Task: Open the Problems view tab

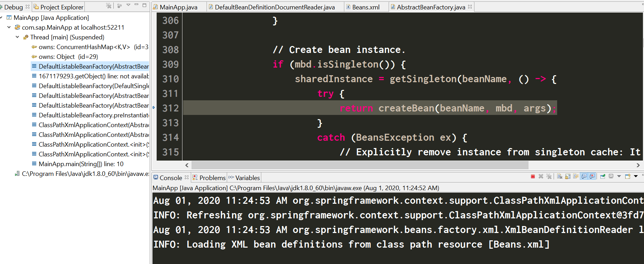Action: pyautogui.click(x=209, y=178)
